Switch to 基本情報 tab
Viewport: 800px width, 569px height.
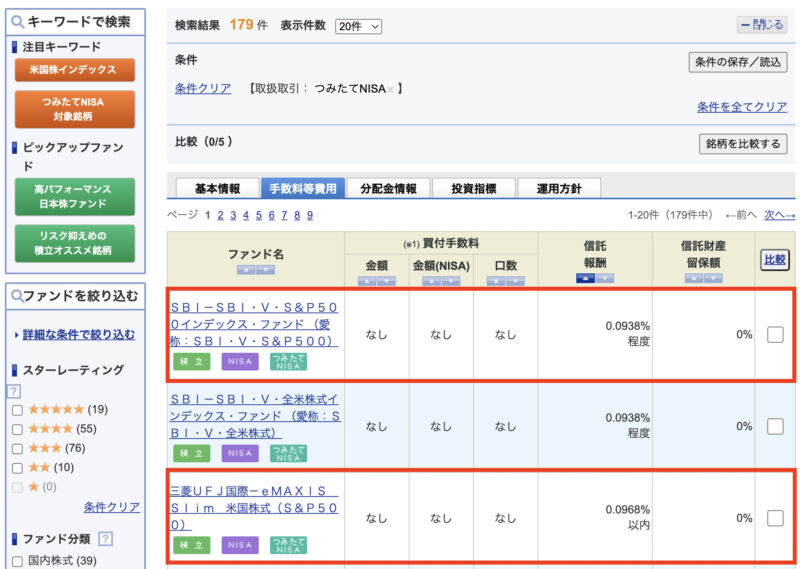217,188
